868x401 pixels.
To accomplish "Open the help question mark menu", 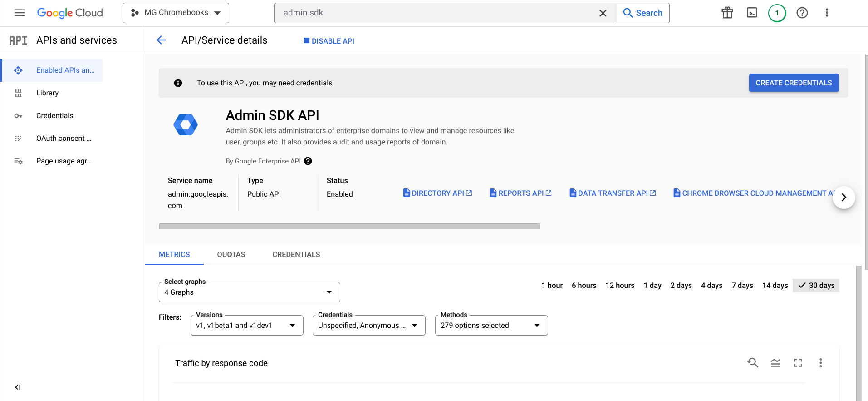I will click(802, 13).
